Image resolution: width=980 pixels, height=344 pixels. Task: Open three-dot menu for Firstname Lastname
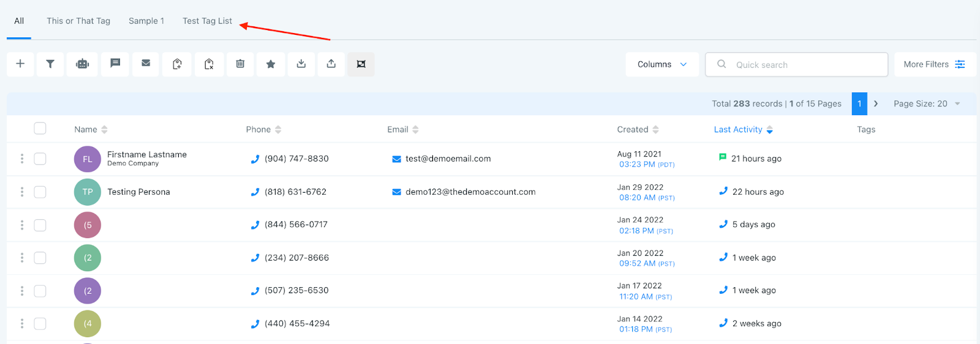pos(22,159)
